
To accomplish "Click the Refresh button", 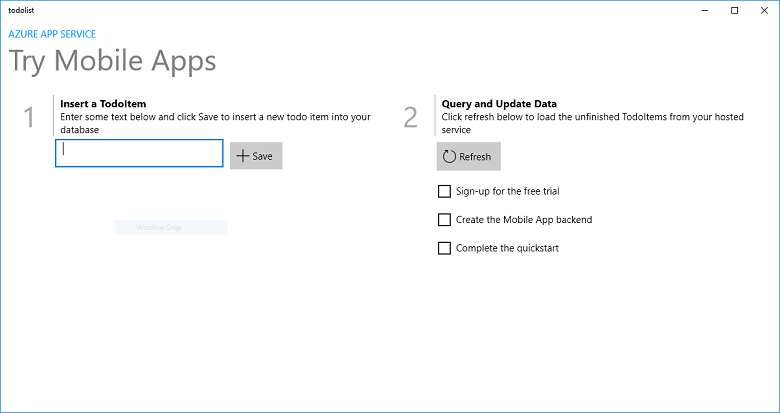I will coord(469,156).
